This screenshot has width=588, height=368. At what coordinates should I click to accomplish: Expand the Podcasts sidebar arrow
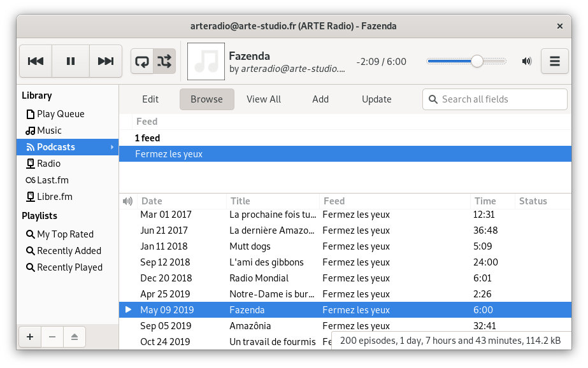[x=112, y=147]
